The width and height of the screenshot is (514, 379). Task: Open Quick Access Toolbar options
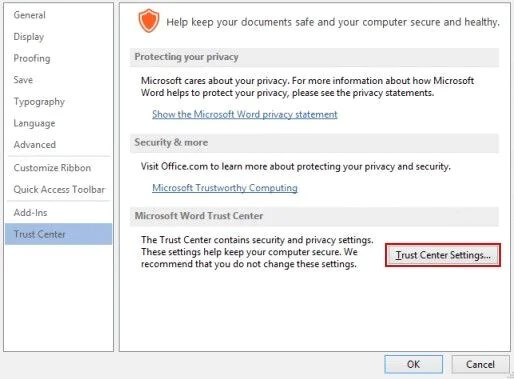tap(59, 189)
